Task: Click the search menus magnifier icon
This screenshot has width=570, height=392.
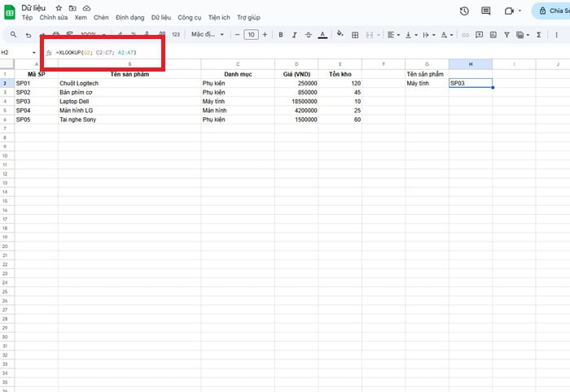Action: (x=14, y=34)
